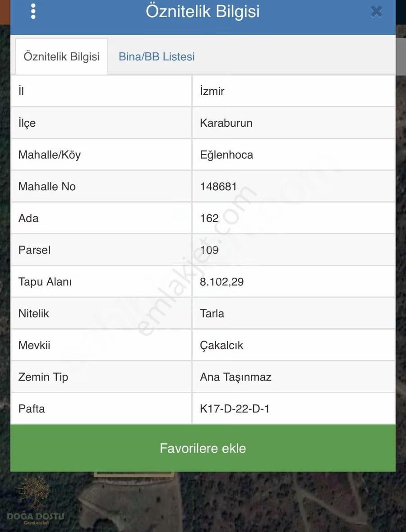The image size is (406, 532).
Task: Click the Karaburun district row
Action: pyautogui.click(x=226, y=123)
